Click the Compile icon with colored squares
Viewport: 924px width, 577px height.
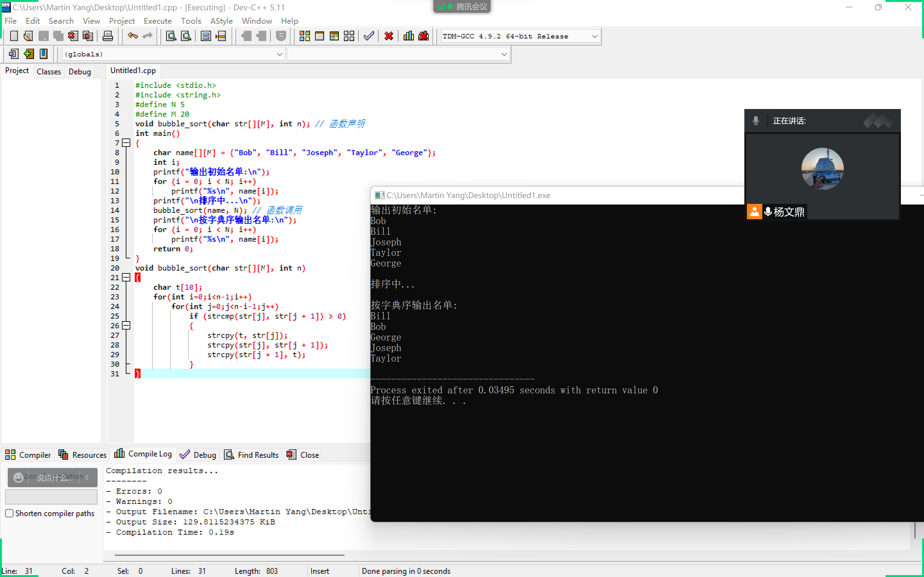pos(304,36)
